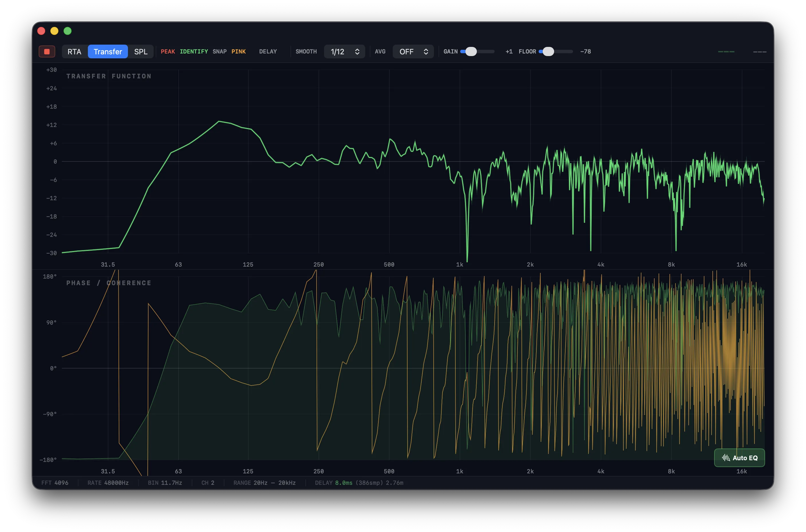Image resolution: width=806 pixels, height=532 pixels.
Task: Open the SMOOTH 1/12 dropdown
Action: pos(344,51)
